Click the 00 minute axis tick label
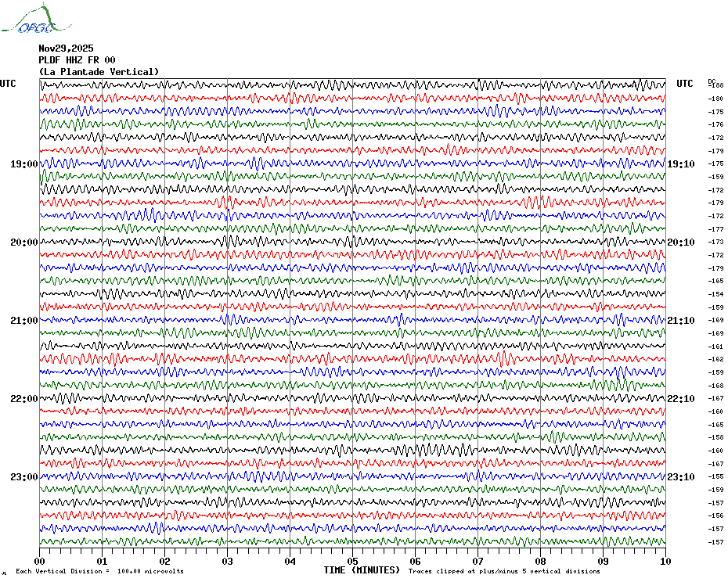Image resolution: width=728 pixels, height=582 pixels. click(x=39, y=561)
